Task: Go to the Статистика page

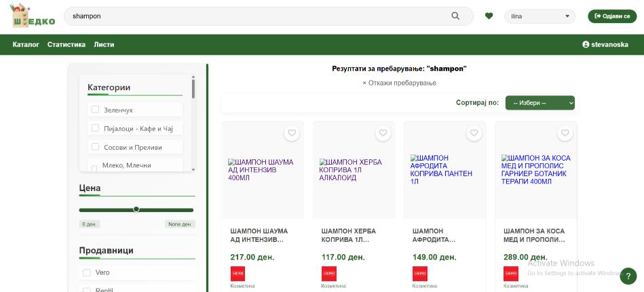Action: click(x=67, y=45)
